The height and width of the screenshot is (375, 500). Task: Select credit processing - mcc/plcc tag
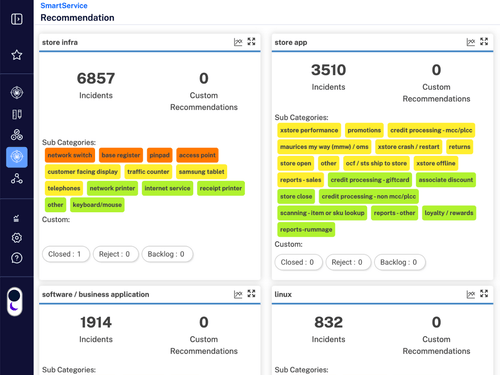pyautogui.click(x=431, y=130)
